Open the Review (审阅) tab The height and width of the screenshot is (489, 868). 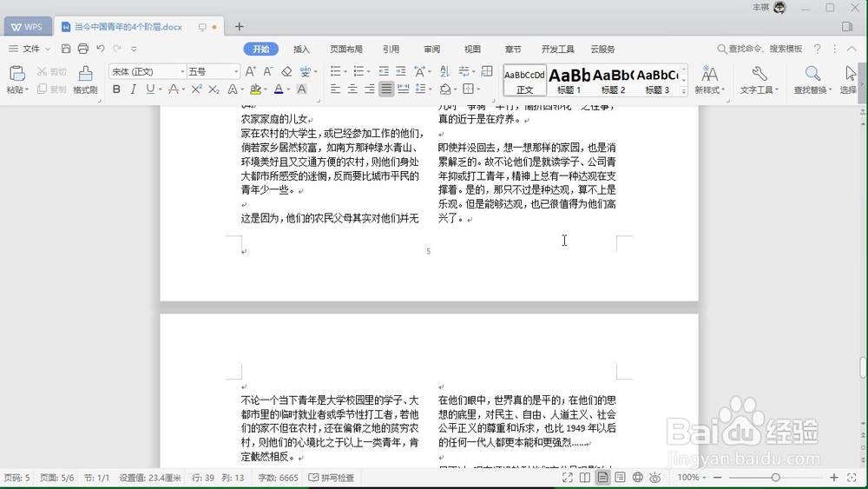pyautogui.click(x=431, y=49)
